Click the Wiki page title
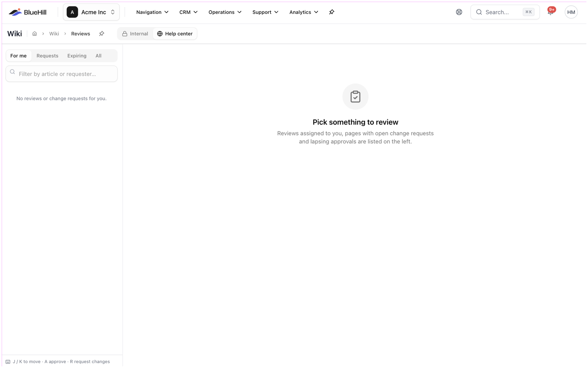 coord(15,34)
